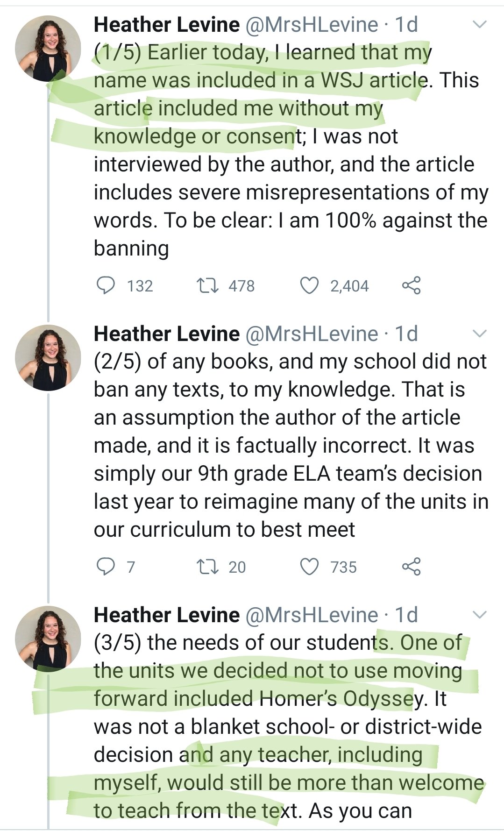This screenshot has height=831, width=504.
Task: Retweet the 1/5 tweet
Action: click(x=207, y=285)
